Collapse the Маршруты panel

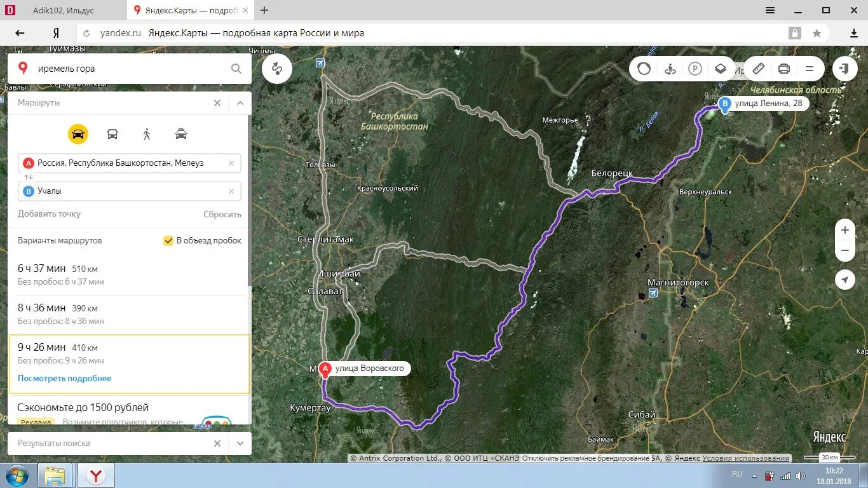(240, 103)
